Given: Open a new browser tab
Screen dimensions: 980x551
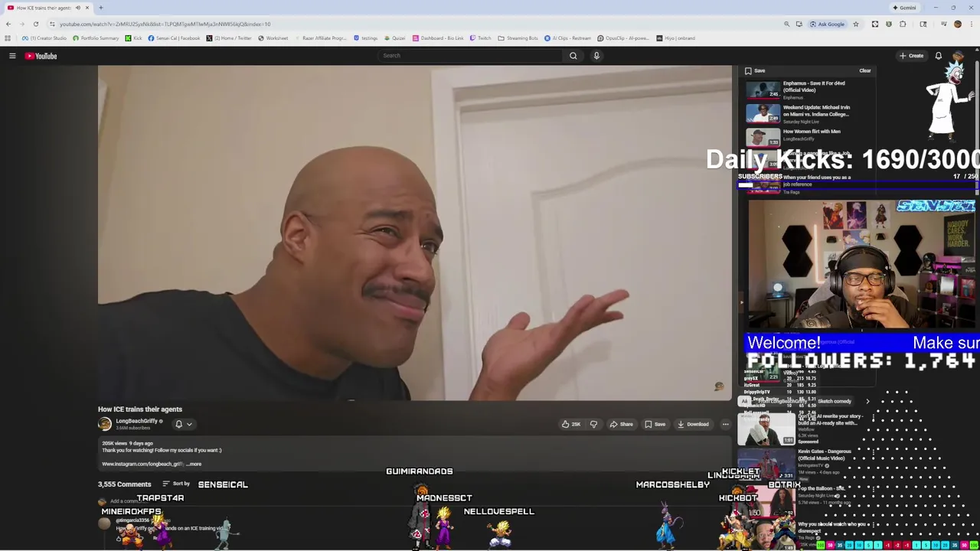Looking at the screenshot, I should (100, 8).
